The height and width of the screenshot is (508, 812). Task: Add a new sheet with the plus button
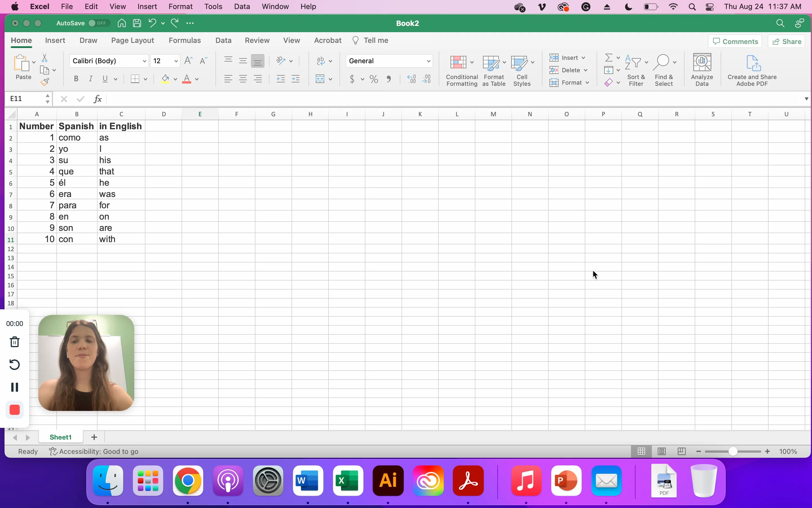94,437
